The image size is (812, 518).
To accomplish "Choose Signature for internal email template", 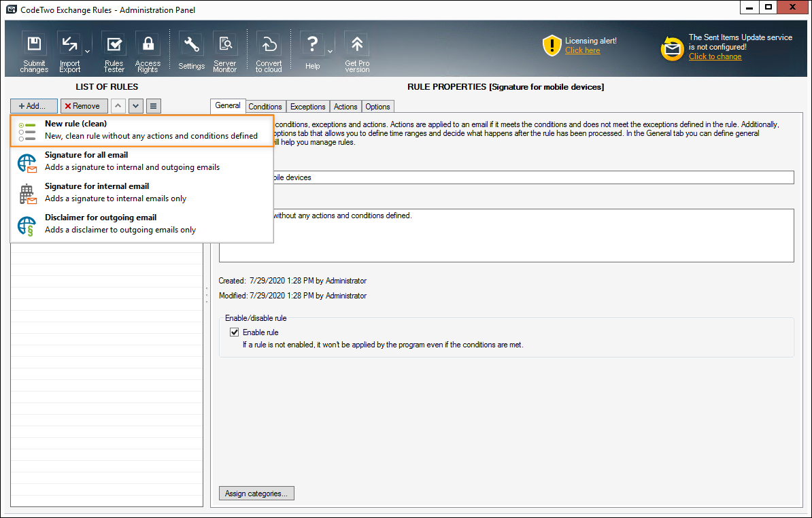I will (x=142, y=192).
